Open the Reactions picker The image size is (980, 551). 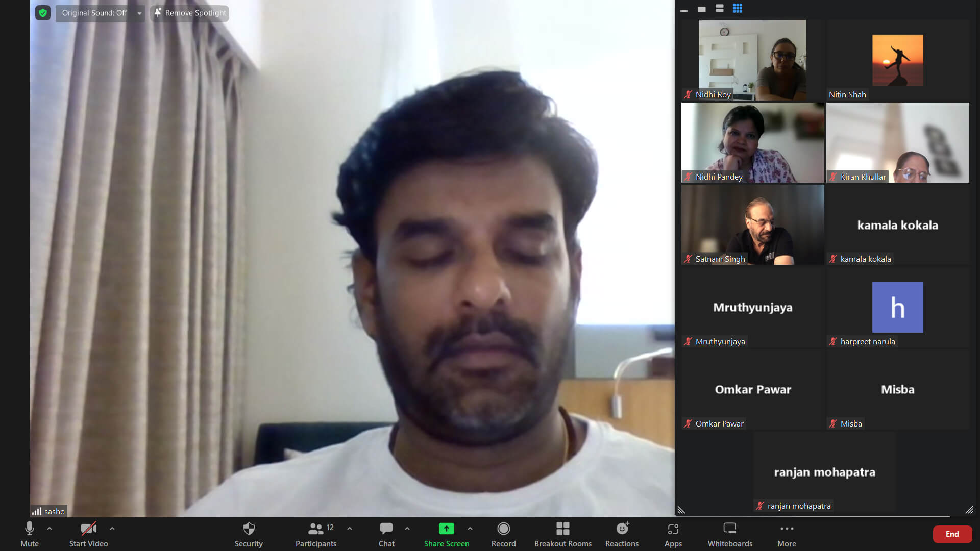pyautogui.click(x=622, y=534)
